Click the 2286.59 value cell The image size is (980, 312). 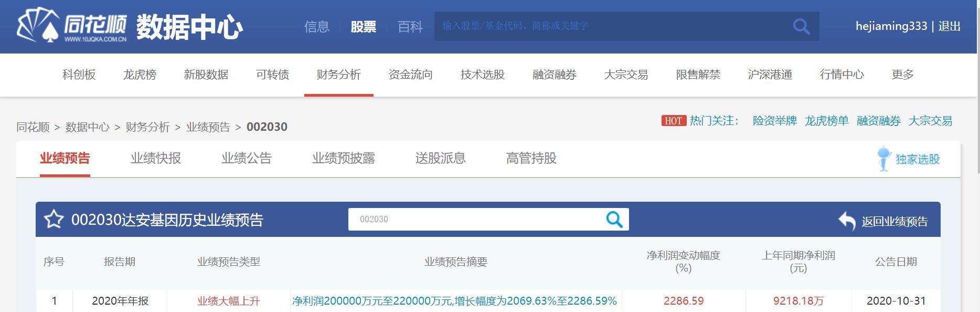[x=684, y=301]
